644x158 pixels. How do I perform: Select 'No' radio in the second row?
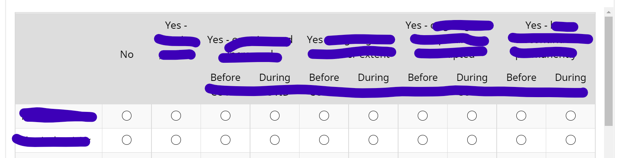tap(127, 140)
